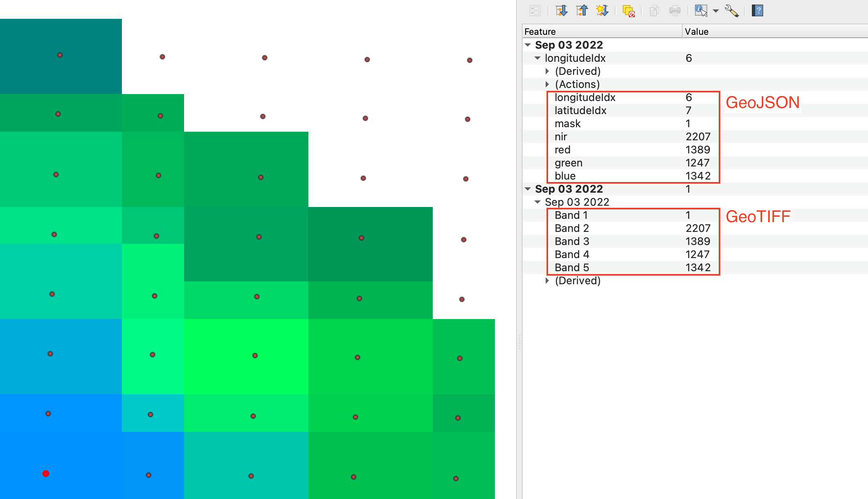
Task: Collapse the second Sep 03 2022 entry
Action: click(x=528, y=189)
